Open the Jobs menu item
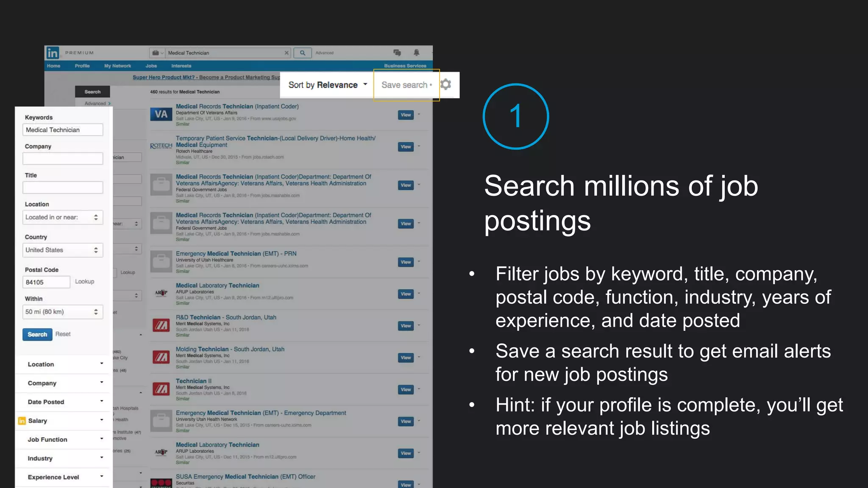Screen dimensions: 868x488 pos(151,66)
